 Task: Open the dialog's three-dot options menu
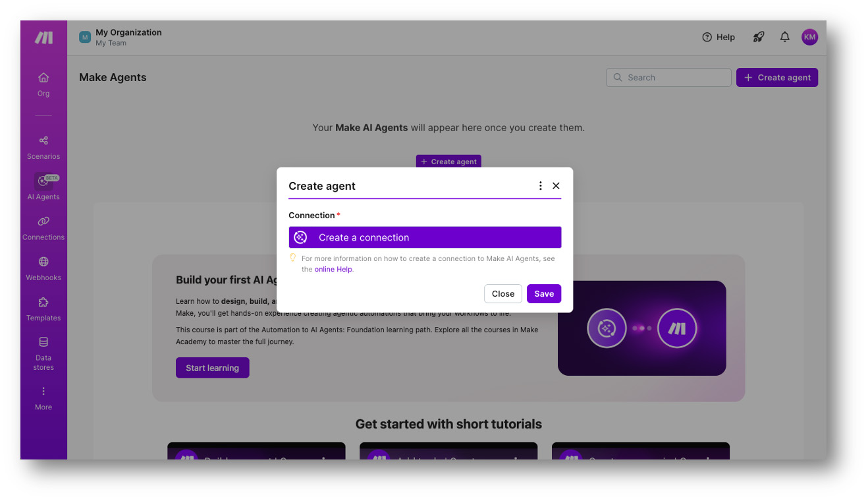540,186
